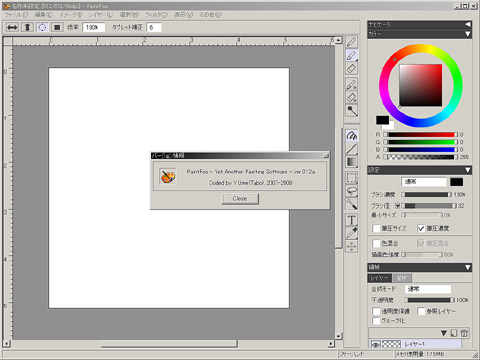Toggle the checked pen pressure density checkbox
Image resolution: width=480 pixels, height=360 pixels.
pyautogui.click(x=421, y=228)
